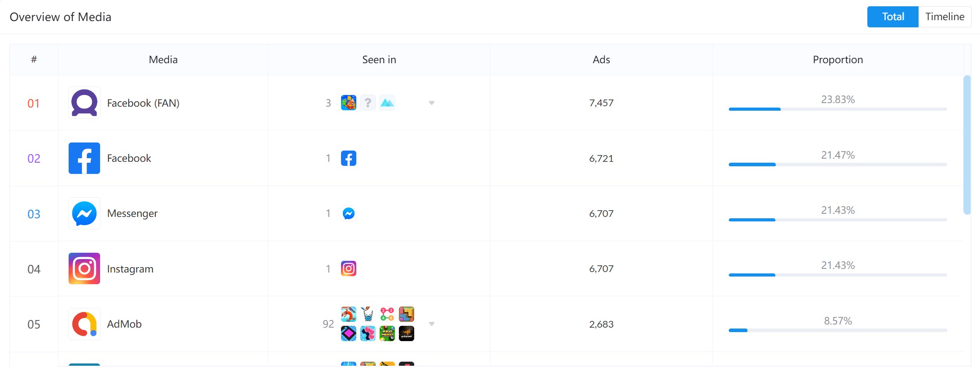The image size is (980, 372).
Task: Open the question-mark app icon in Facebook (FAN) row
Action: (368, 103)
